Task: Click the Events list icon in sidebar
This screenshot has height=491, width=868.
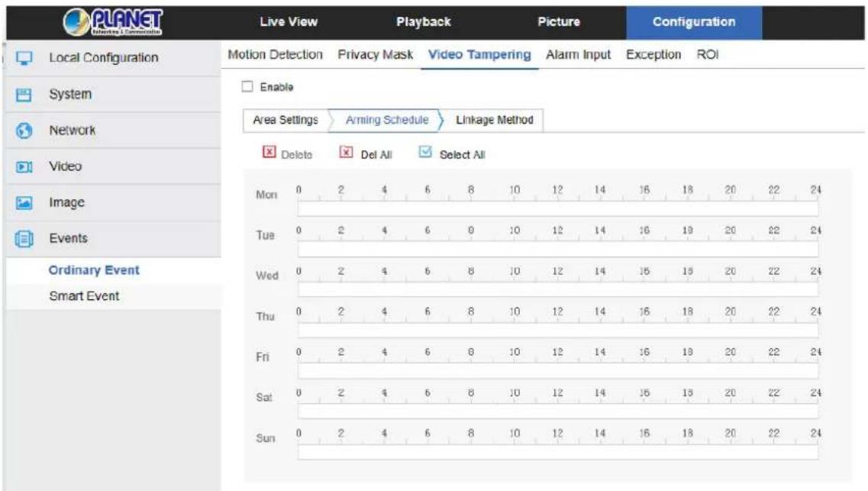Action: click(x=24, y=238)
